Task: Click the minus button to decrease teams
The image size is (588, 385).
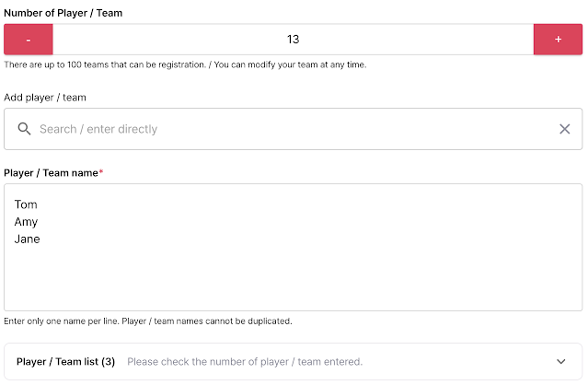Action: [29, 40]
